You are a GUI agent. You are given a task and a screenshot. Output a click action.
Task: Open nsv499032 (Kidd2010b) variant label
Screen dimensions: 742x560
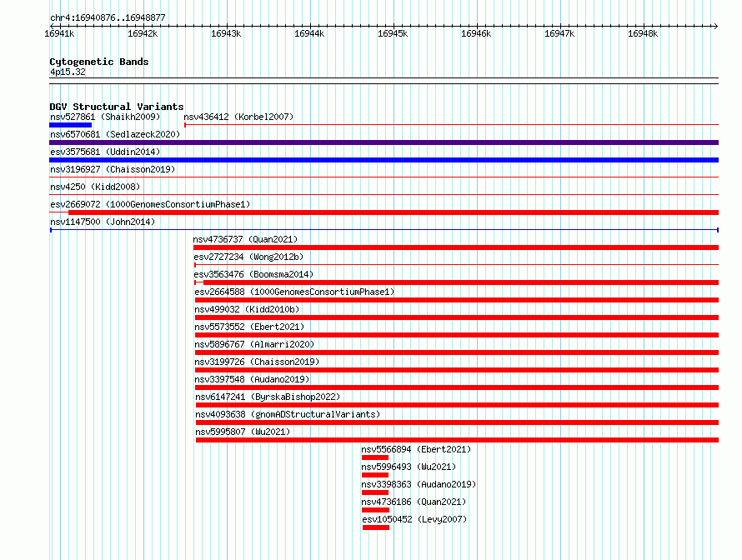[247, 309]
